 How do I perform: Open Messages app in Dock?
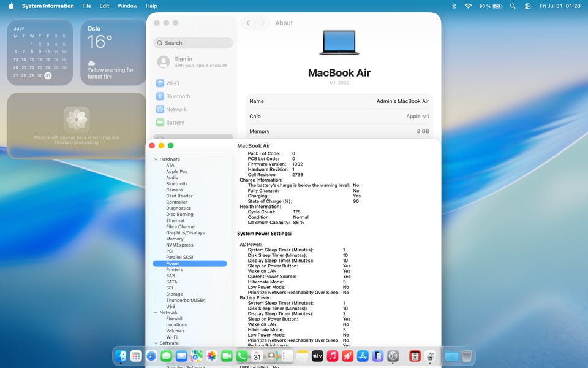tap(166, 356)
